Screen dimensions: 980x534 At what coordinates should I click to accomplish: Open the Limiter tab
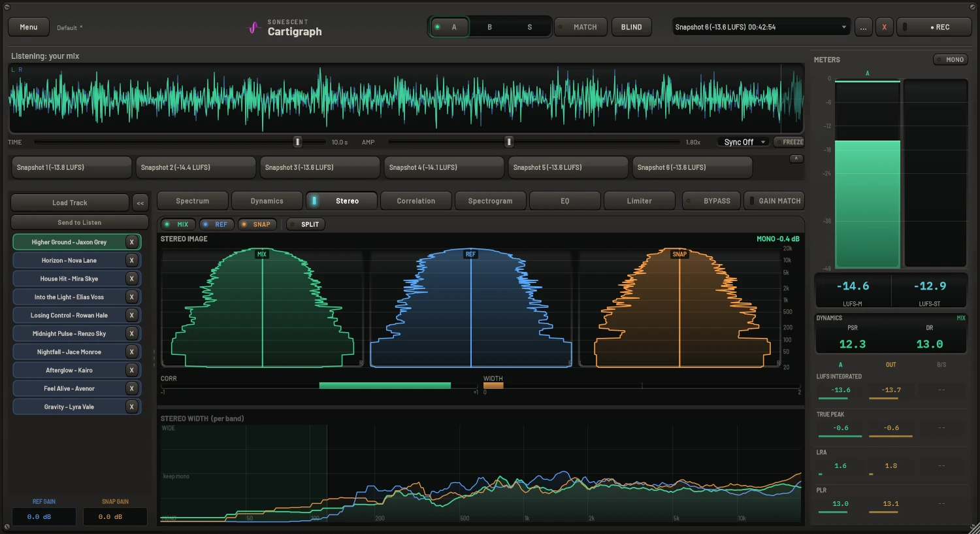(639, 201)
